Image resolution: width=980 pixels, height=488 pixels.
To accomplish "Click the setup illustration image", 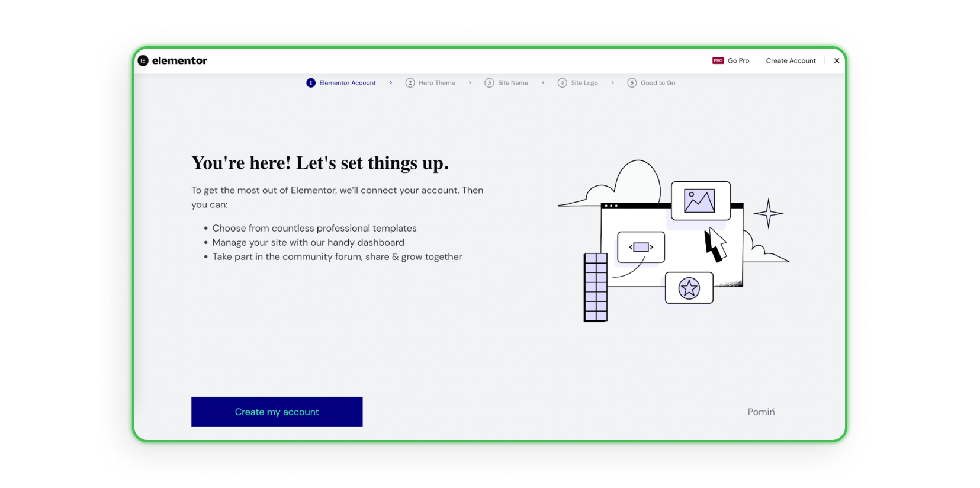I will (x=674, y=240).
